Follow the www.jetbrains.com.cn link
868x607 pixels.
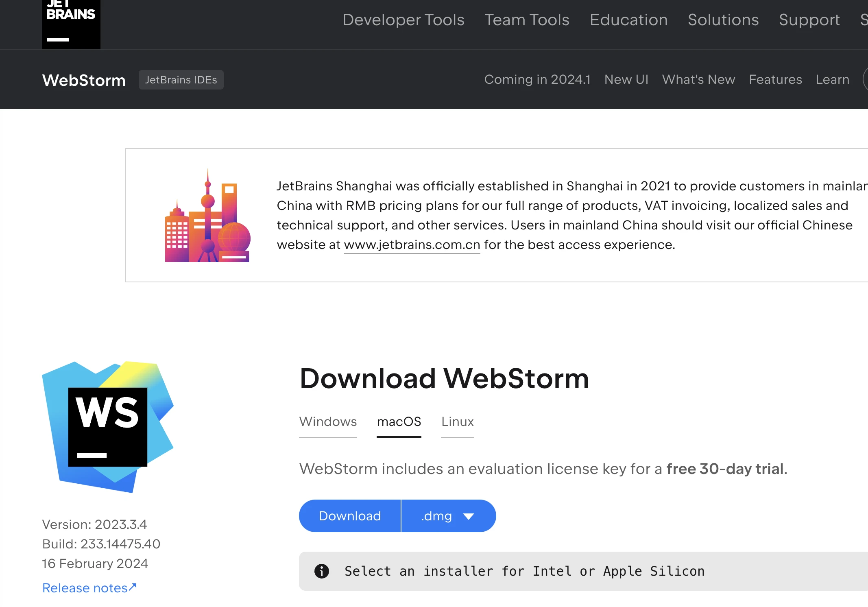pos(412,245)
